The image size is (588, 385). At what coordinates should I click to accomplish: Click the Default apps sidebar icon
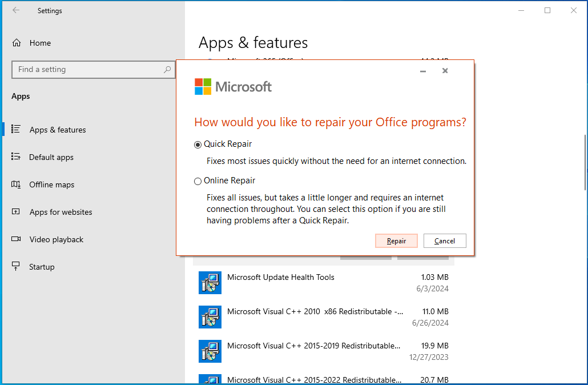[x=16, y=157]
